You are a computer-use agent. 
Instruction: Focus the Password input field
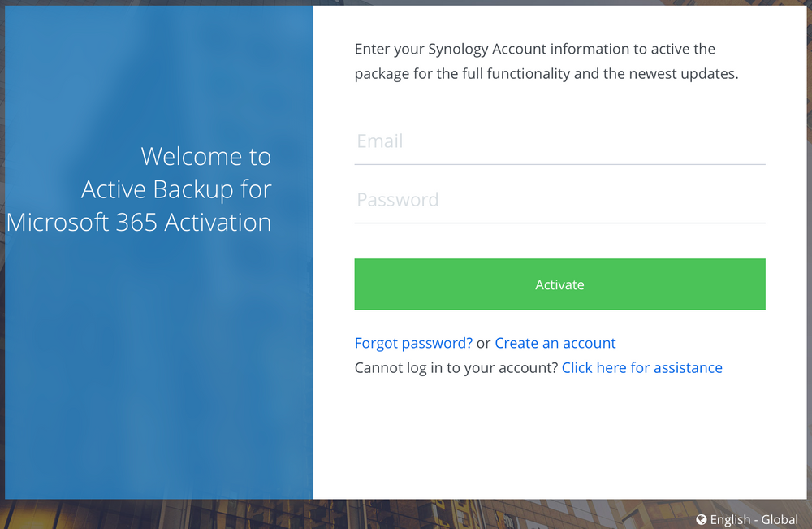click(x=559, y=200)
